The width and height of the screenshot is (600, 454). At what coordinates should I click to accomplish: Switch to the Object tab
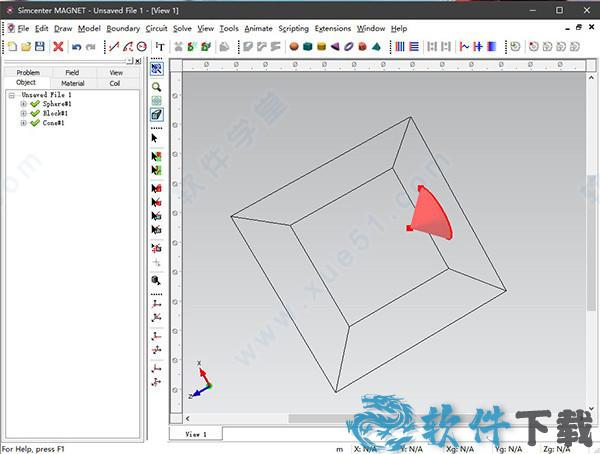[26, 82]
